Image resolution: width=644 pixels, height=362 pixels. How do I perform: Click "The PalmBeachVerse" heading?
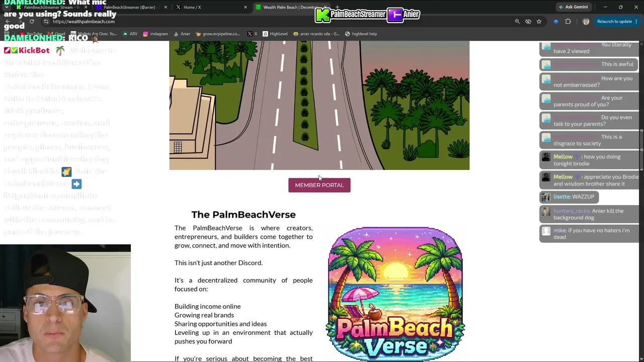point(244,215)
